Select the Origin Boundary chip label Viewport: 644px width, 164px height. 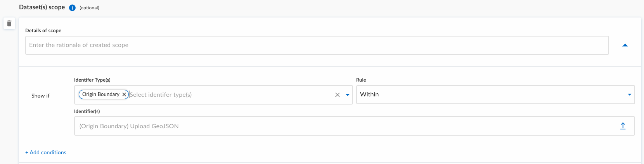101,94
